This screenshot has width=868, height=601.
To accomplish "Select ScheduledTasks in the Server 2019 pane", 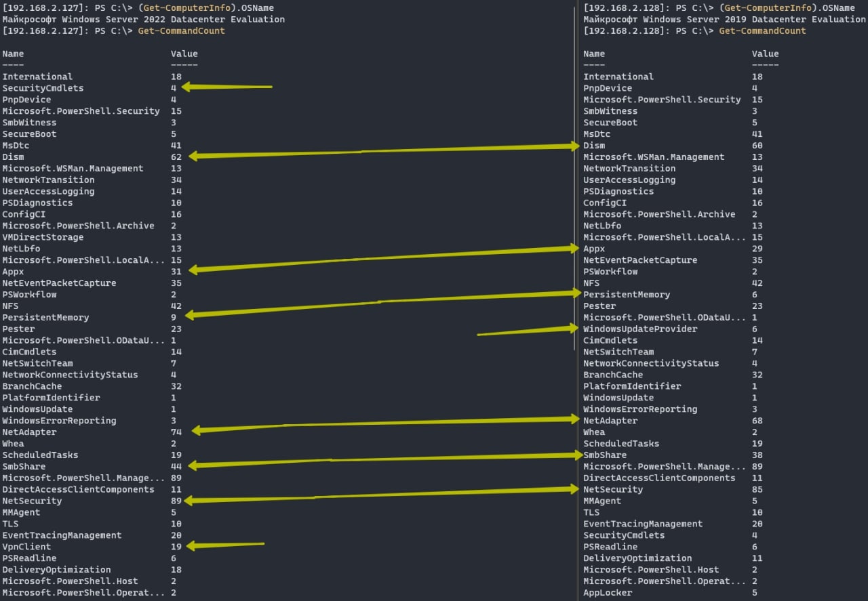I will [x=622, y=444].
